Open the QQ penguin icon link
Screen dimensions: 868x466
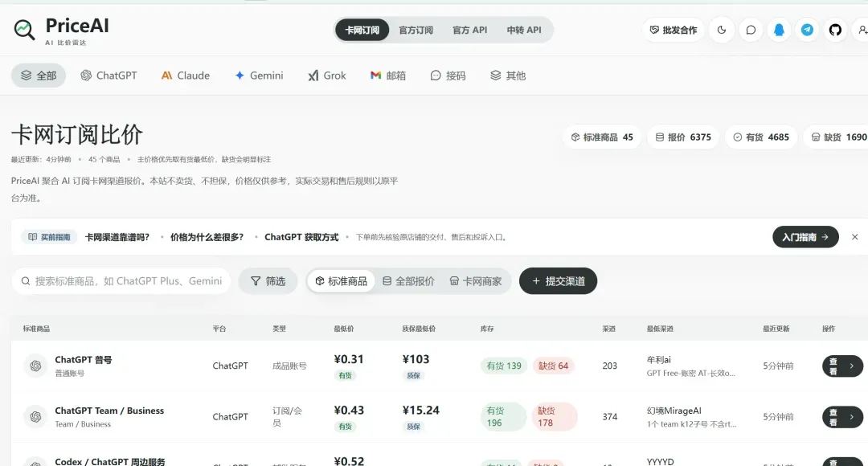coord(779,30)
